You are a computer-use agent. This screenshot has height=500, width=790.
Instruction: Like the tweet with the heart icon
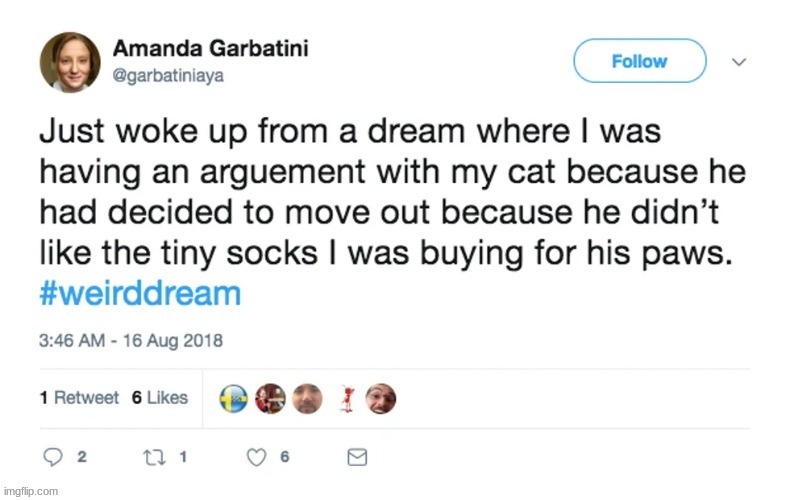256,457
